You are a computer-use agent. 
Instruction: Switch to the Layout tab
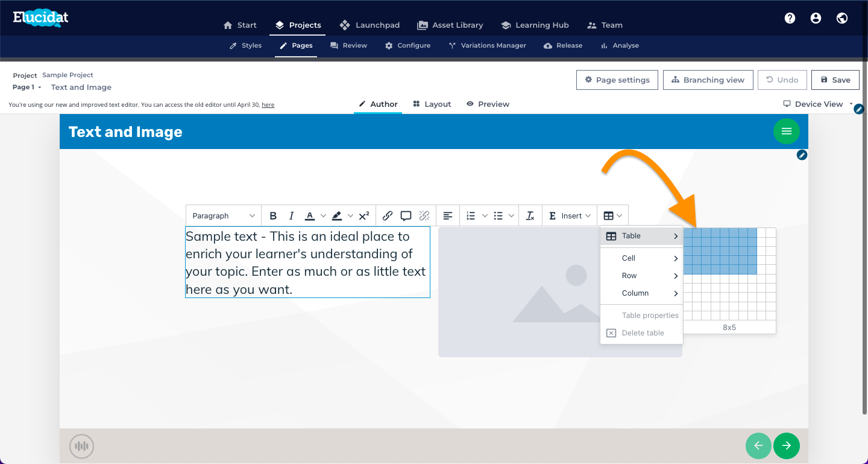point(432,104)
